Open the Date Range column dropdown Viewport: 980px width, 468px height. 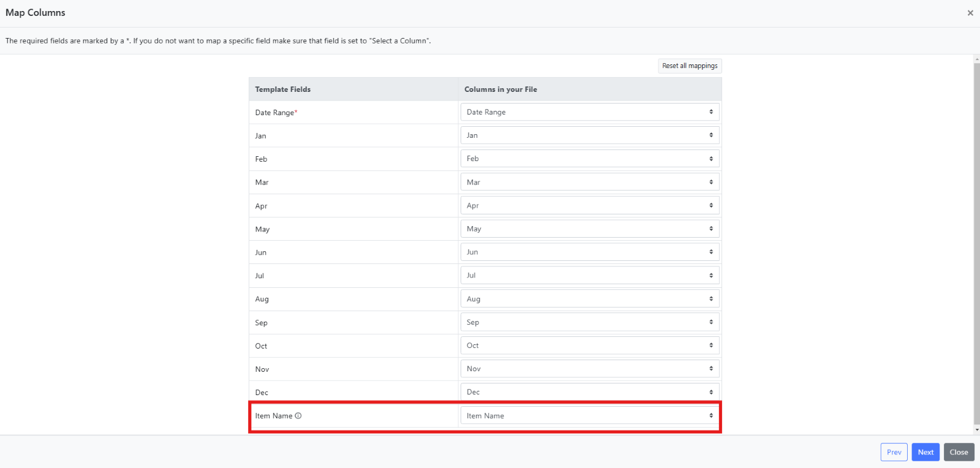coord(590,112)
